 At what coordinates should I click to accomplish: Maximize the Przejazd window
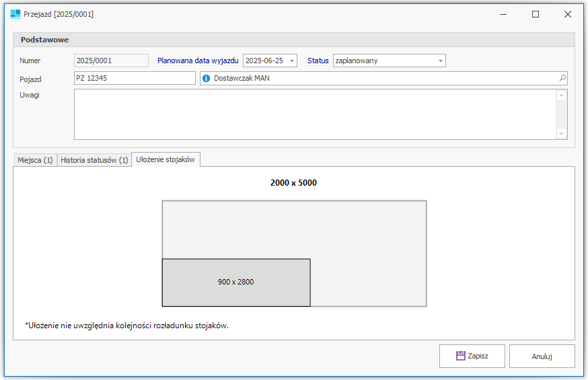tap(536, 14)
